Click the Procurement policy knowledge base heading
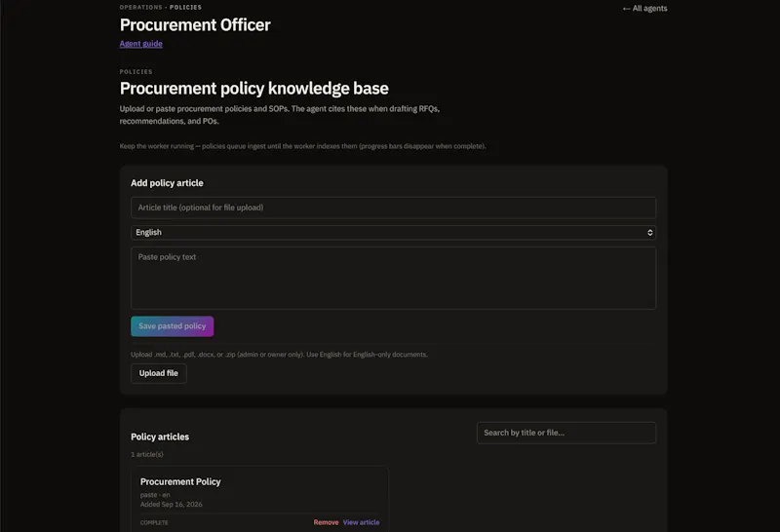 254,89
